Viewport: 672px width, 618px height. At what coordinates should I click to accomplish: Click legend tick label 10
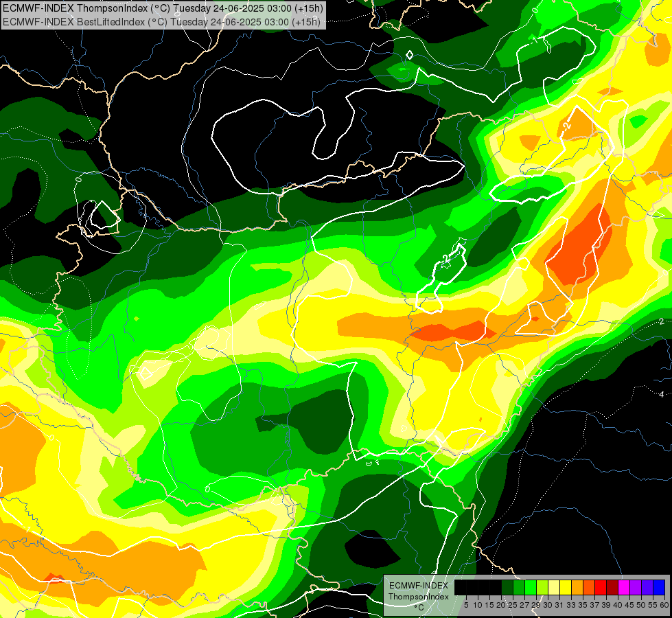[478, 605]
